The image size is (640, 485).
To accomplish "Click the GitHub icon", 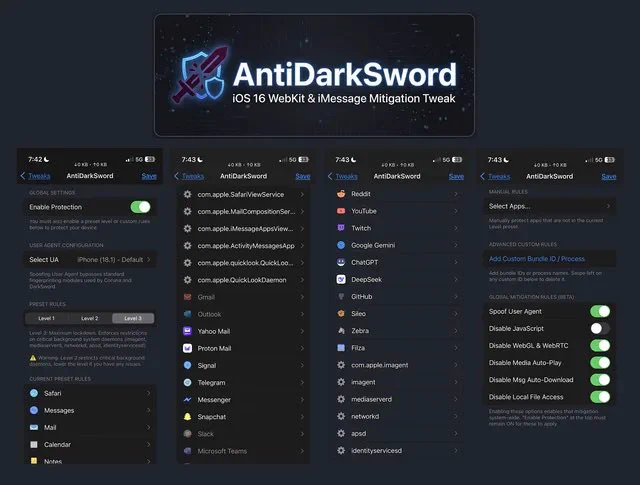I will (x=341, y=296).
